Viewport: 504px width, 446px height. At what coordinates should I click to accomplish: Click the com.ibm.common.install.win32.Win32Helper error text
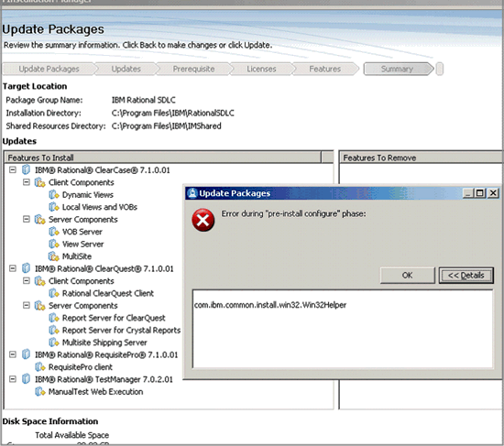point(270,305)
